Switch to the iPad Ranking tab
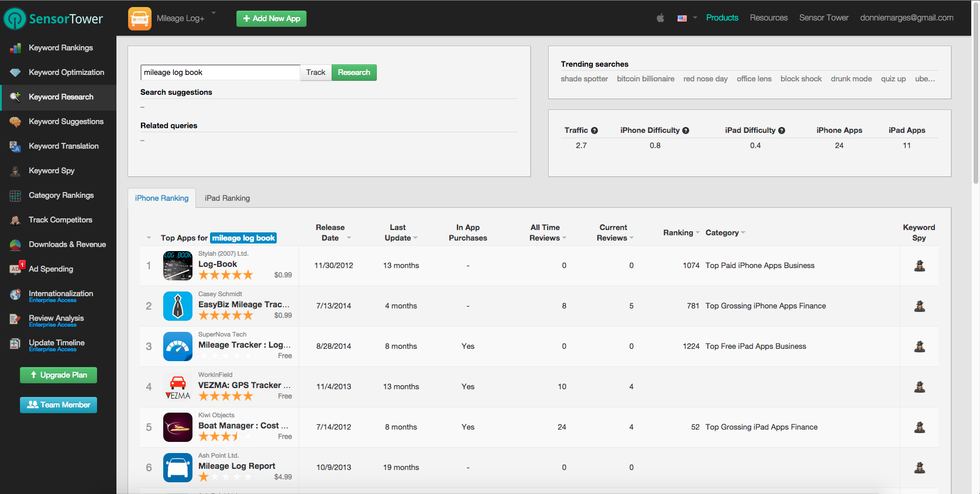Image resolution: width=980 pixels, height=494 pixels. coord(227,198)
